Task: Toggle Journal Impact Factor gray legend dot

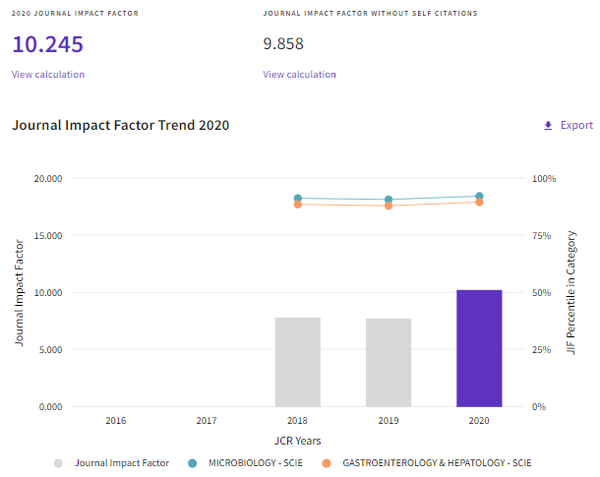Action: point(58,463)
